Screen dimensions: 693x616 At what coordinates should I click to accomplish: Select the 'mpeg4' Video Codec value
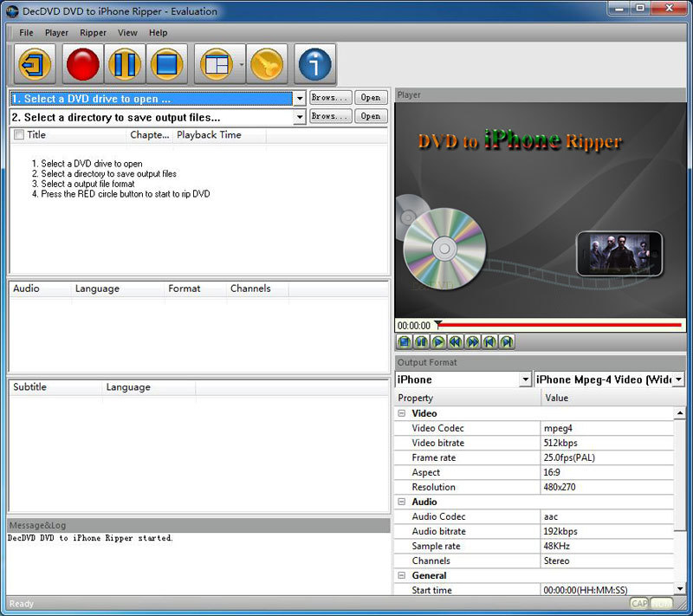(558, 428)
